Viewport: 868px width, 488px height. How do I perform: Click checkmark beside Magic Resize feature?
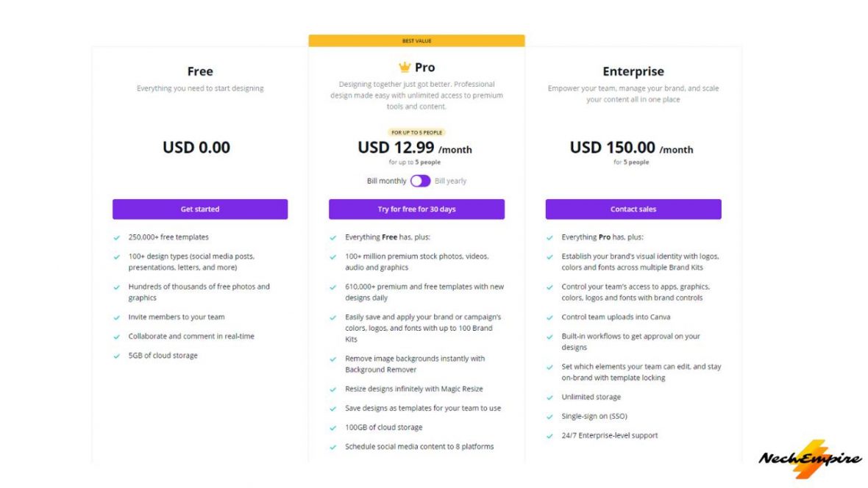point(333,389)
